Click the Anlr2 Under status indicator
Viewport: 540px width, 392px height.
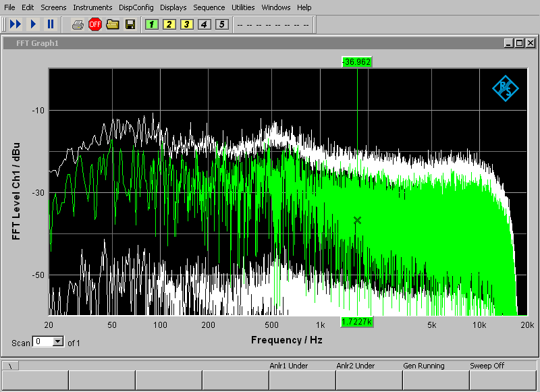pyautogui.click(x=356, y=366)
